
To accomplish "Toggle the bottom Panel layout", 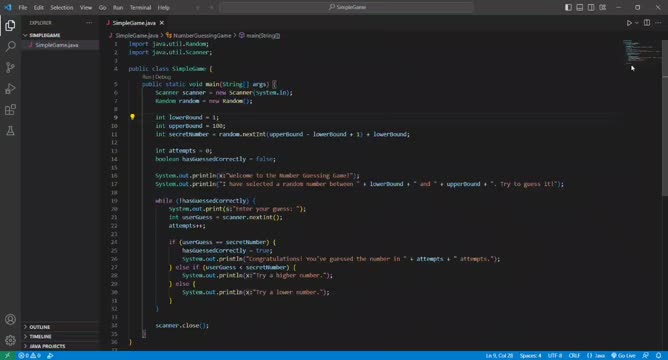I will (579, 7).
